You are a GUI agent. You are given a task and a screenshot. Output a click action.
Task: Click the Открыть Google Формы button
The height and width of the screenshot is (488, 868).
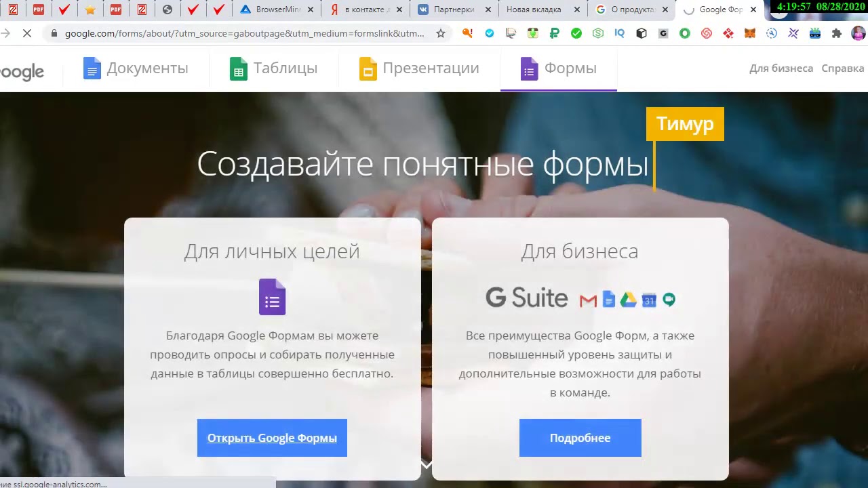272,438
